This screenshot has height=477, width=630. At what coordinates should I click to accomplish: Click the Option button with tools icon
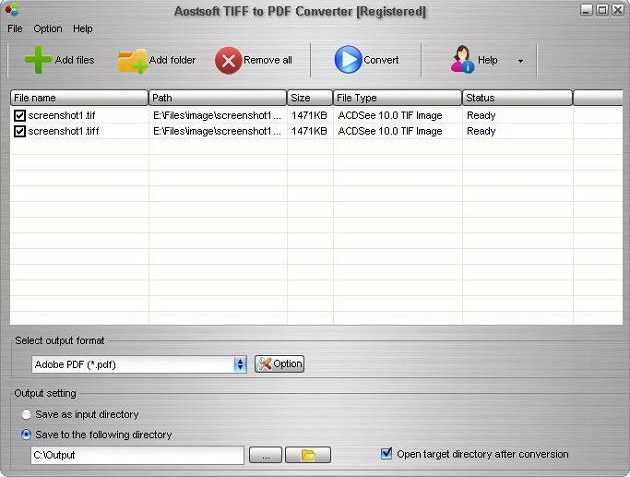pyautogui.click(x=279, y=364)
